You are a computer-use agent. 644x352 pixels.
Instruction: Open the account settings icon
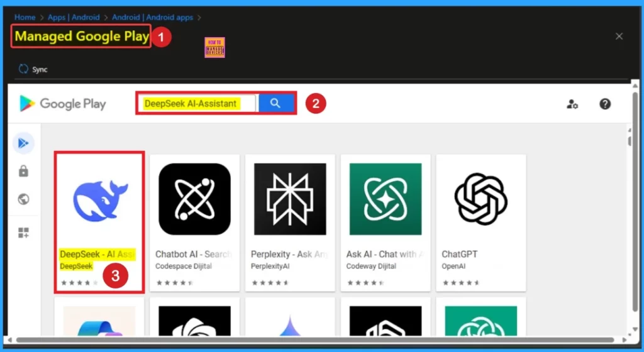click(x=572, y=104)
